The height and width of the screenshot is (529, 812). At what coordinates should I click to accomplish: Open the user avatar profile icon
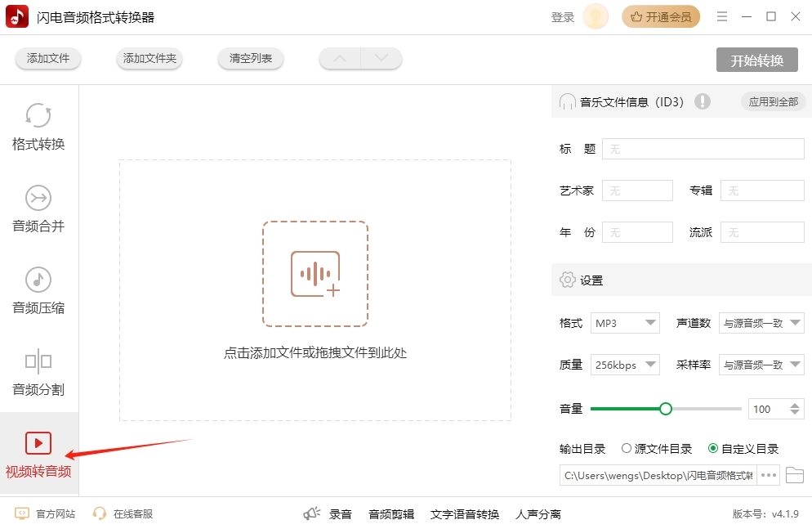(x=596, y=17)
